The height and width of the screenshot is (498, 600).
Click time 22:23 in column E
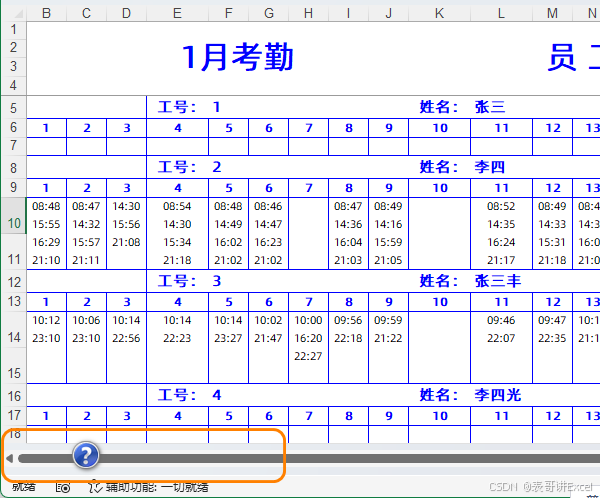pos(177,338)
